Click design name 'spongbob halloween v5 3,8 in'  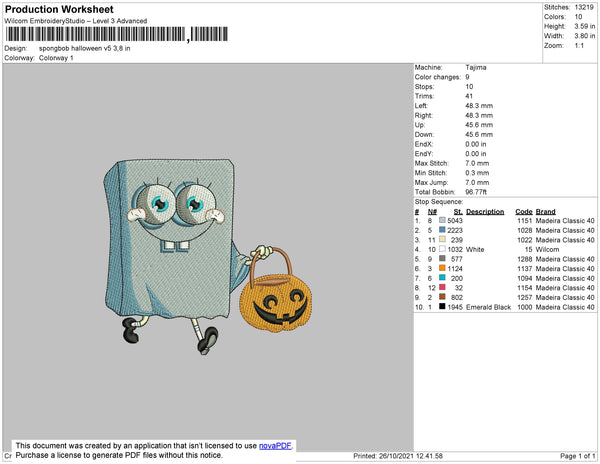[x=85, y=49]
